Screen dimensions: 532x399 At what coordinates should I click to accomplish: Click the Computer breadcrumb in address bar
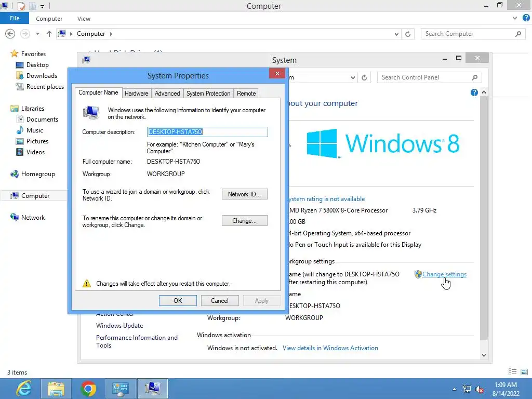(90, 34)
